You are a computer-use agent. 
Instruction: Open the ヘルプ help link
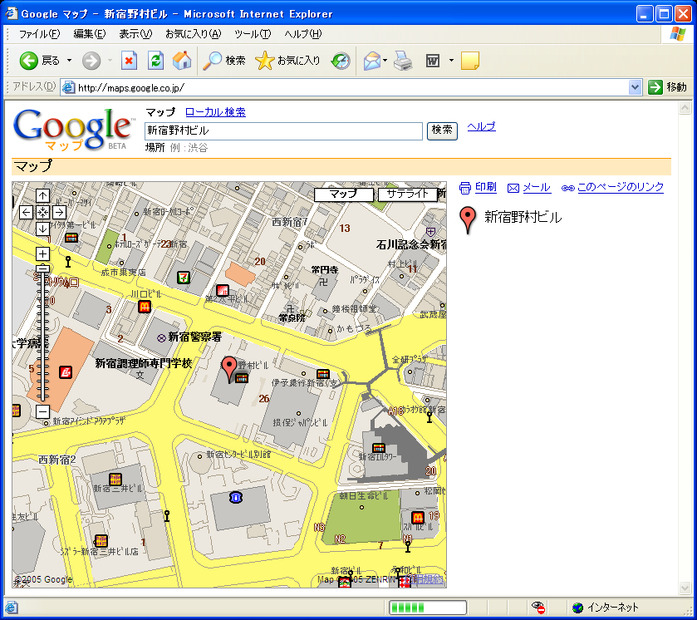(481, 127)
